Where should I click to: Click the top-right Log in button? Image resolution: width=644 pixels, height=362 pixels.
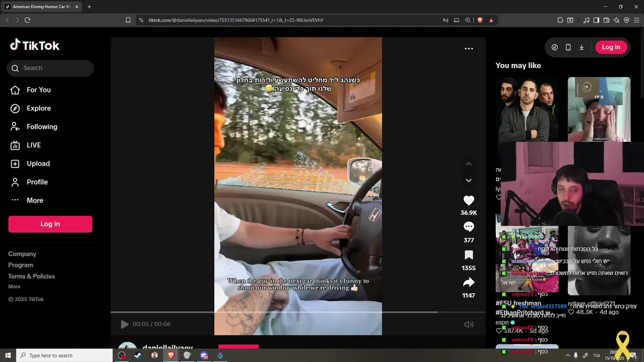coord(611,47)
